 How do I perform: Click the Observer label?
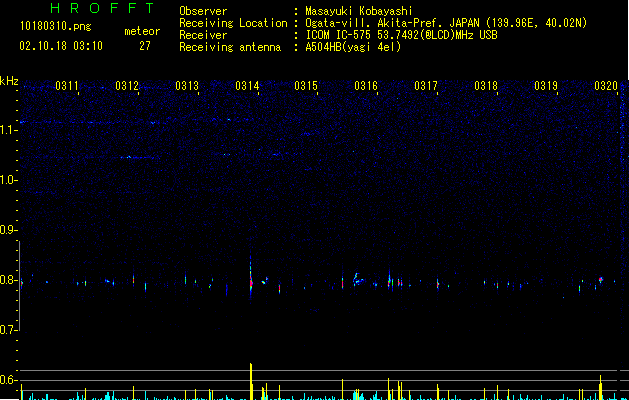tap(203, 11)
